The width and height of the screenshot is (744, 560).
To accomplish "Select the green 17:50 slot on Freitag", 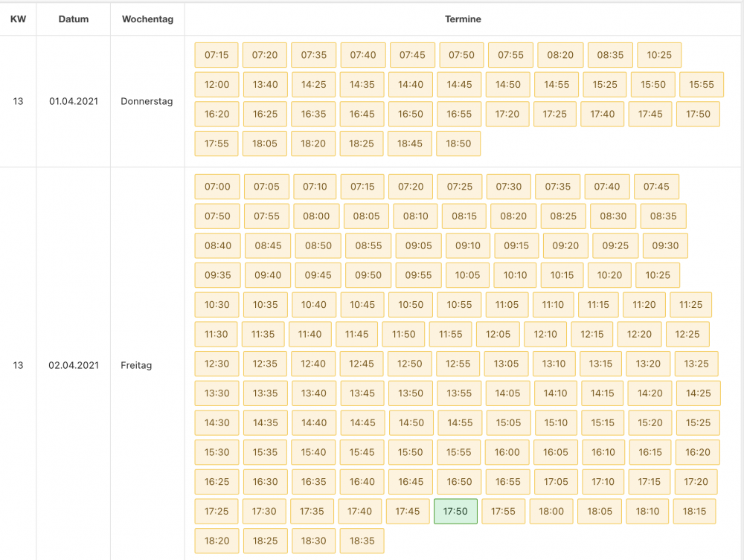I will pyautogui.click(x=455, y=511).
